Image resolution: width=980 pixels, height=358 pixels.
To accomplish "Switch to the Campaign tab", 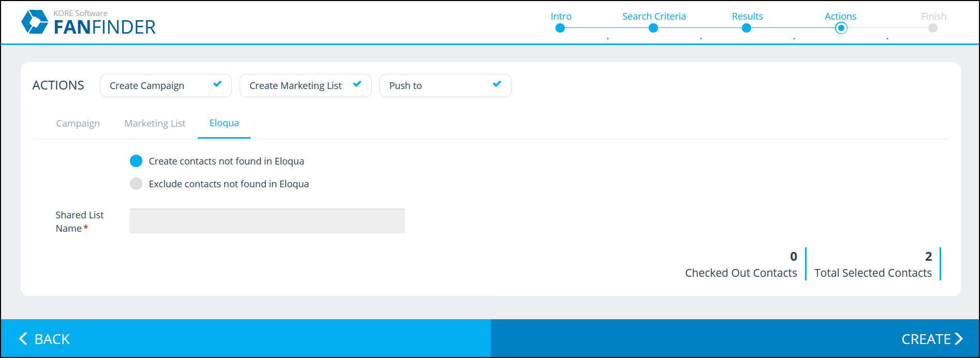I will point(78,123).
